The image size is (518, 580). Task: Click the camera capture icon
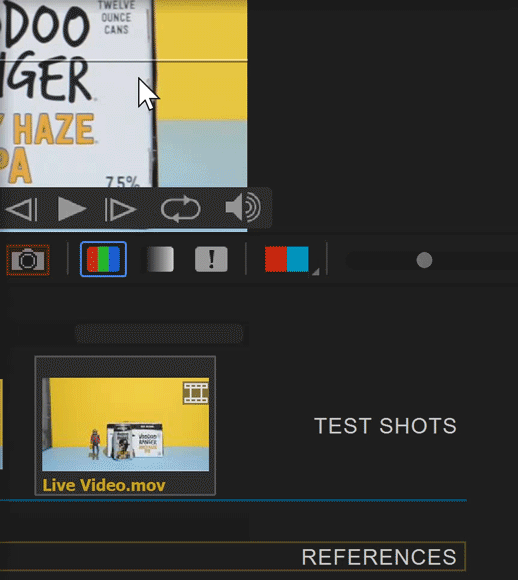[28, 260]
